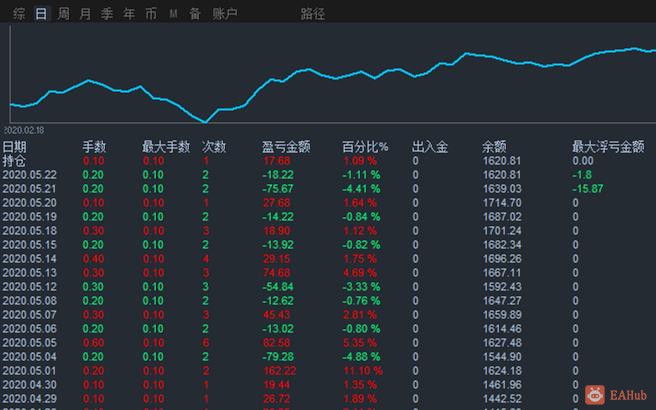Viewport: 656px width, 410px height.
Task: Click the 路径 path tab
Action: coord(313,14)
